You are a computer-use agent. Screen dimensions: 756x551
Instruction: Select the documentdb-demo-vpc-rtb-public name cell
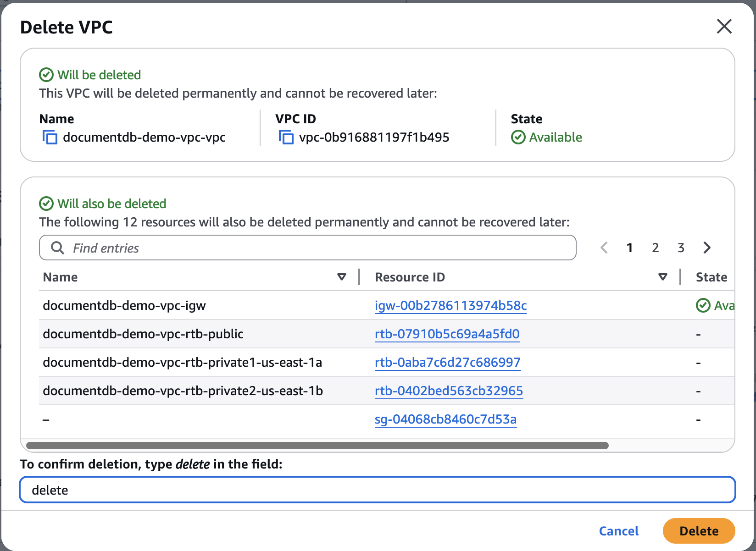[143, 334]
